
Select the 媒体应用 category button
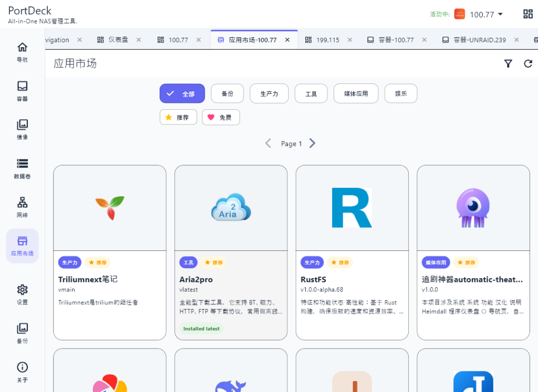356,93
